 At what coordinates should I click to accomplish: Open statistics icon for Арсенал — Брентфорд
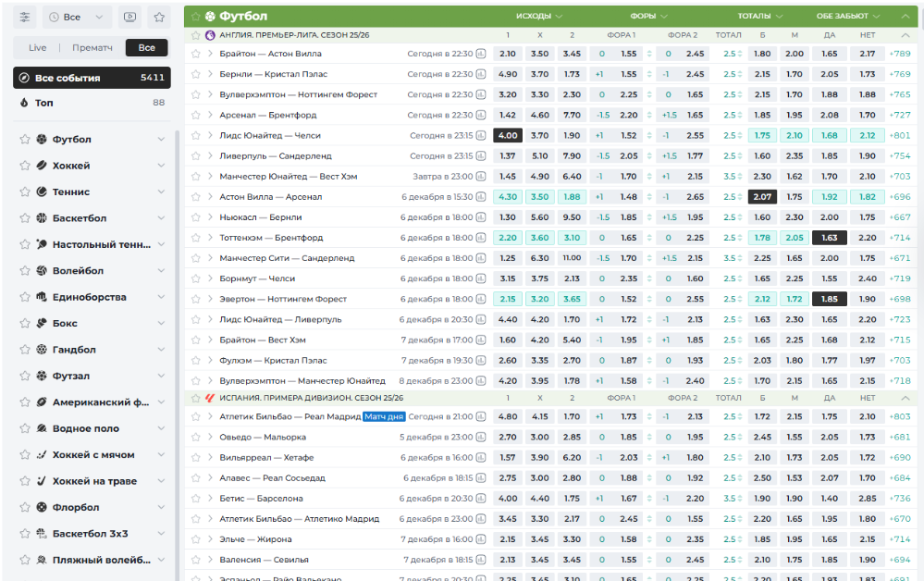coord(481,116)
